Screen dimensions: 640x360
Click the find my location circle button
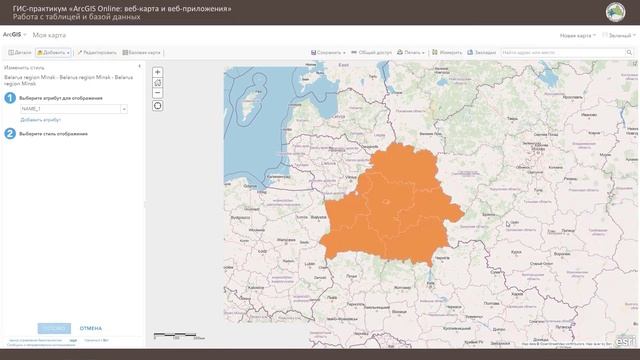click(158, 106)
